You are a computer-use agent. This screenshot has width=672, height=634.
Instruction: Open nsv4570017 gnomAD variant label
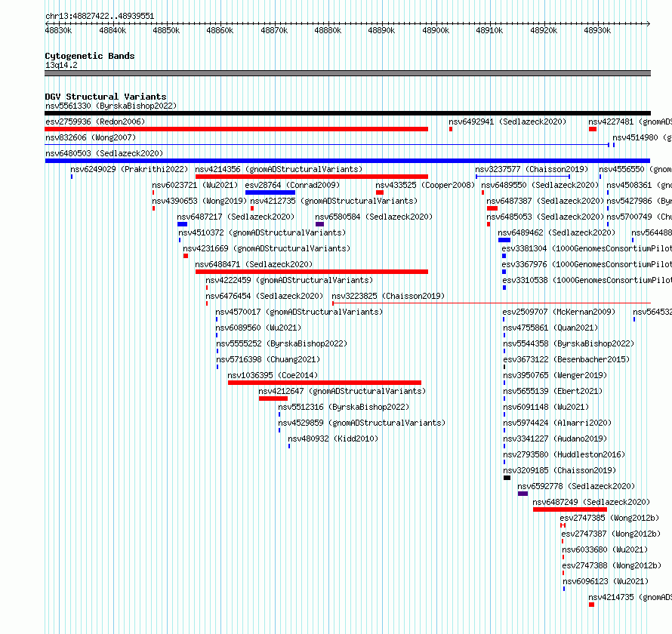(x=299, y=312)
